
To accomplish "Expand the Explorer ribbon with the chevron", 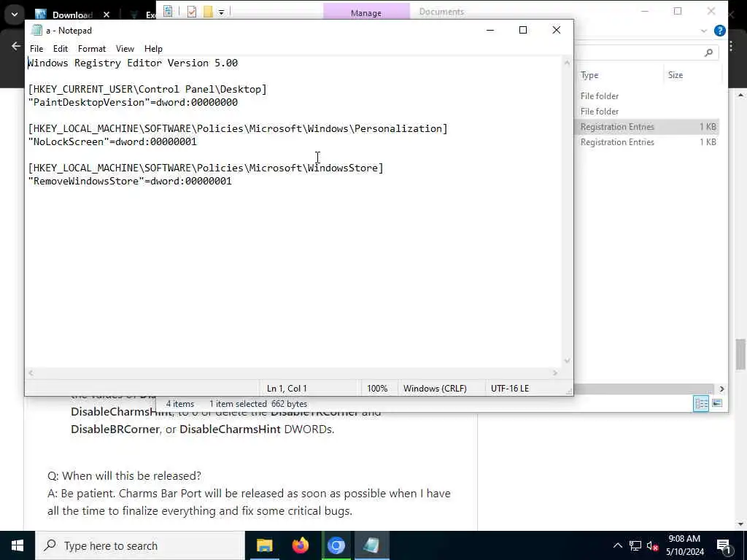I will (x=704, y=31).
